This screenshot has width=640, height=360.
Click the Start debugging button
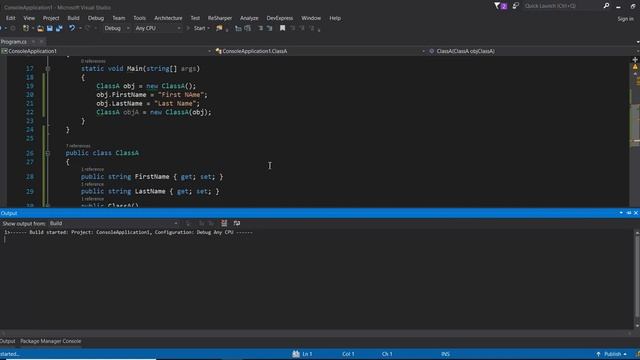click(x=198, y=28)
